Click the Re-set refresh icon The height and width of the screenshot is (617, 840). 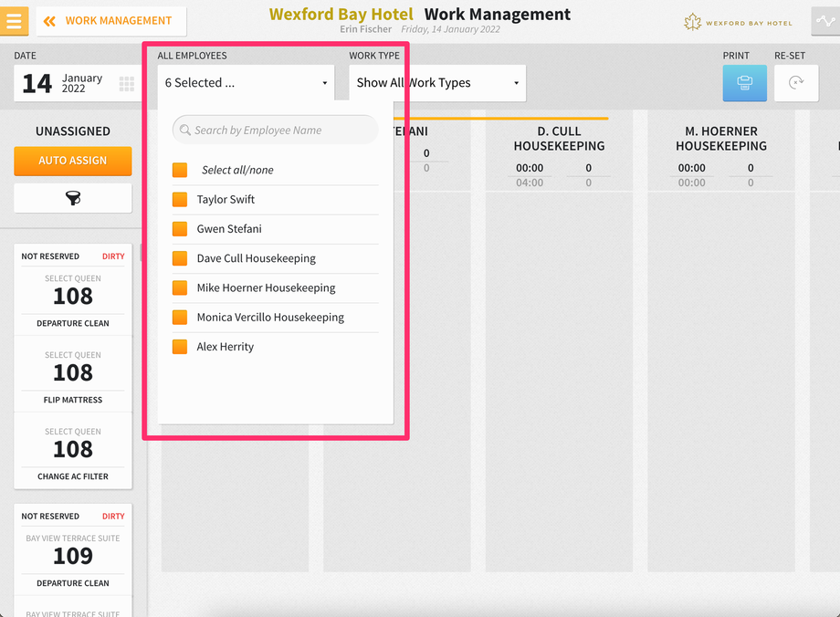click(796, 83)
